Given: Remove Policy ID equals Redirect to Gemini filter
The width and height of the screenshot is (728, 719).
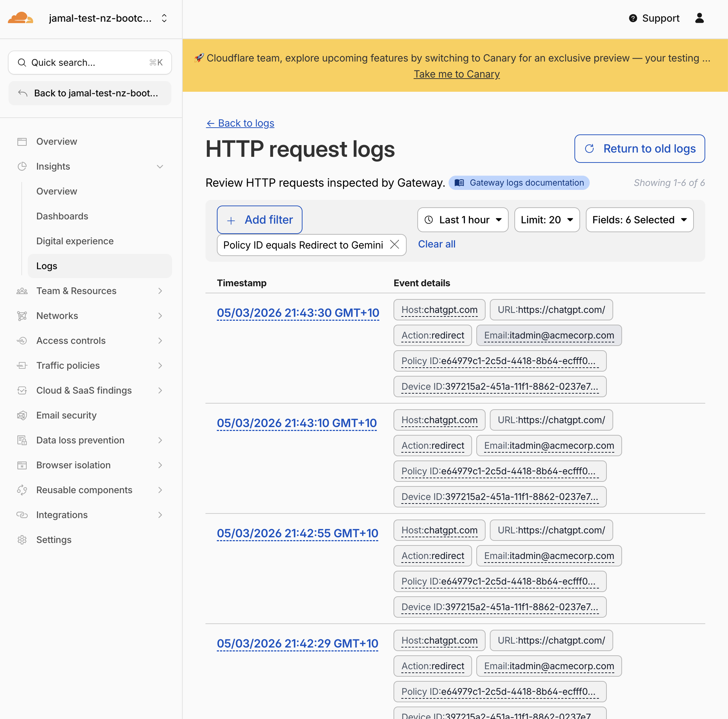Looking at the screenshot, I should coord(395,245).
